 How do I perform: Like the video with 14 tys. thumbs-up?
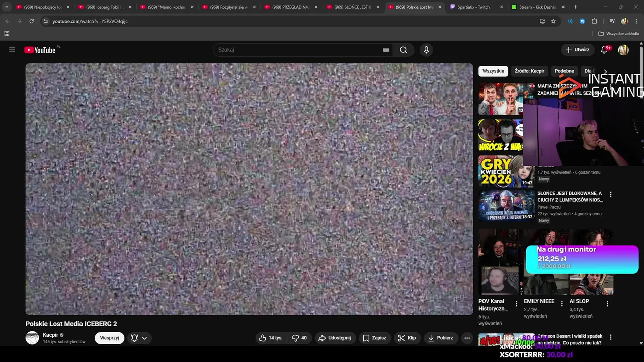point(271,338)
